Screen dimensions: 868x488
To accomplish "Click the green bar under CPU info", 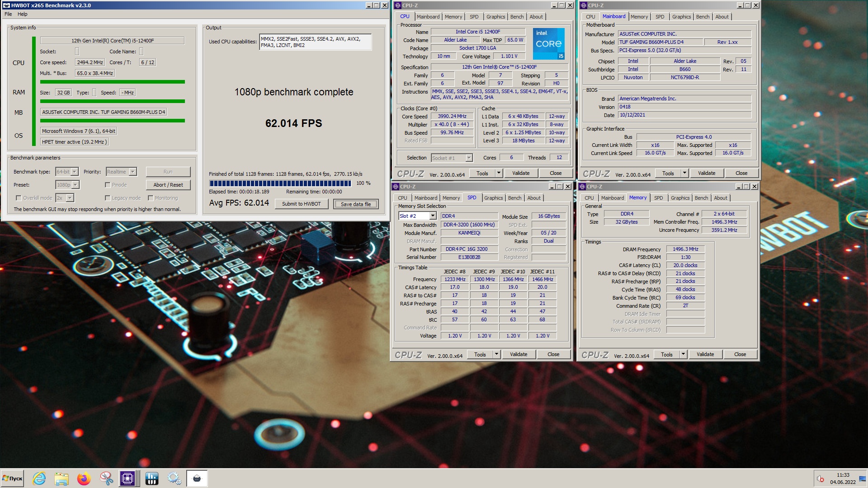I will pos(112,82).
